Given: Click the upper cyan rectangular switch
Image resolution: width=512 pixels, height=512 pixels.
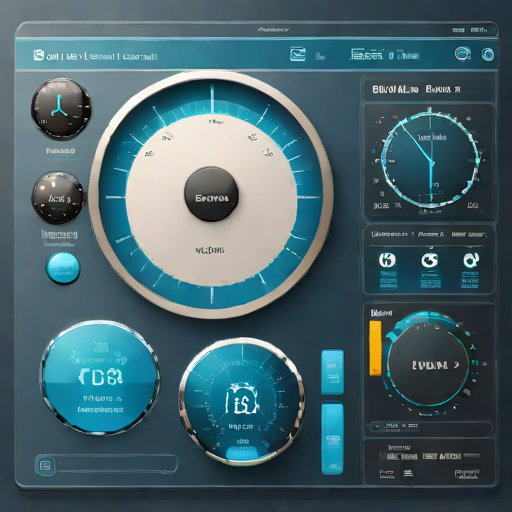Looking at the screenshot, I should click(332, 372).
